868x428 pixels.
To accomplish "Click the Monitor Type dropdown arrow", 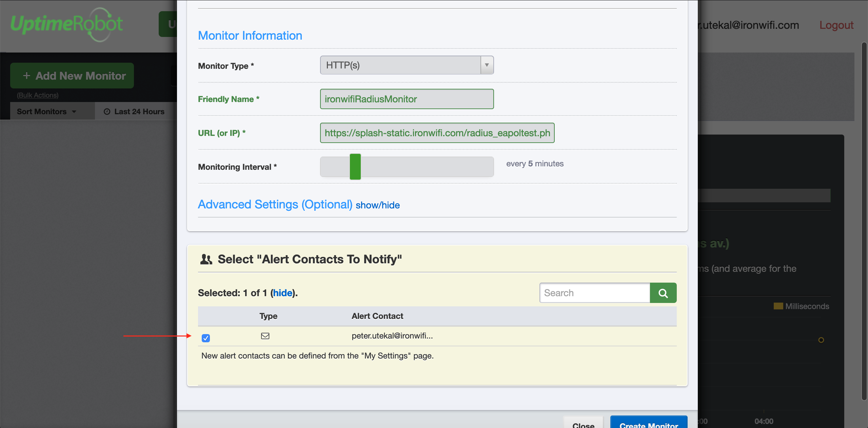I will [x=487, y=65].
